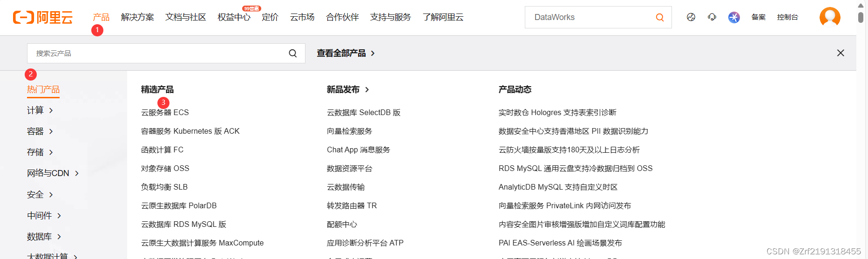This screenshot has height=259, width=868.
Task: Open 云原生大数据计算服务 MaxCompute
Action: coord(202,243)
